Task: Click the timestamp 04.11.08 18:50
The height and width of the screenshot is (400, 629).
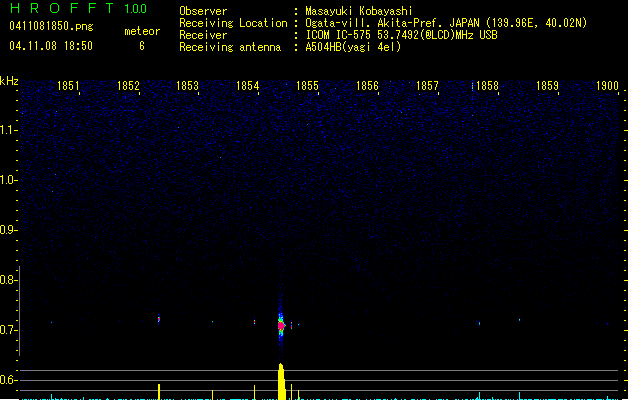Action: pyautogui.click(x=51, y=46)
